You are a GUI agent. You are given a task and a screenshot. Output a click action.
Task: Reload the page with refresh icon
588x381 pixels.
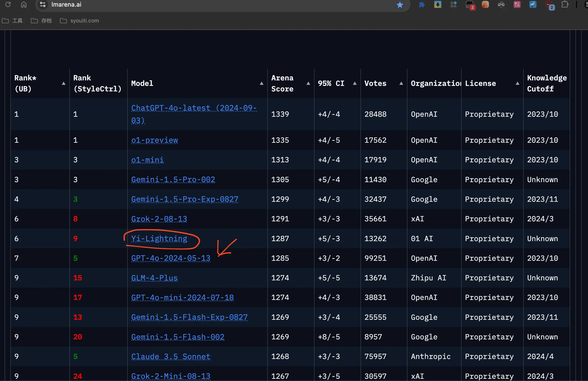tap(8, 5)
